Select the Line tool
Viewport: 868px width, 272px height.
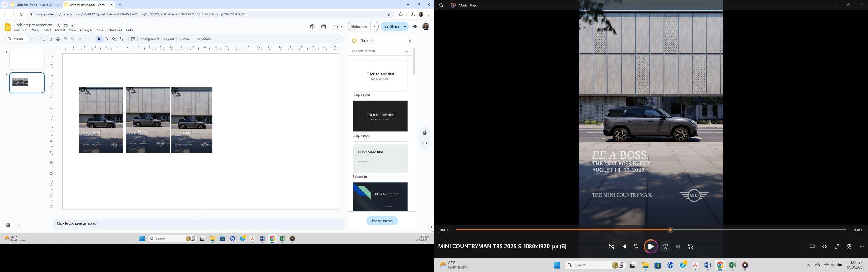tap(121, 39)
